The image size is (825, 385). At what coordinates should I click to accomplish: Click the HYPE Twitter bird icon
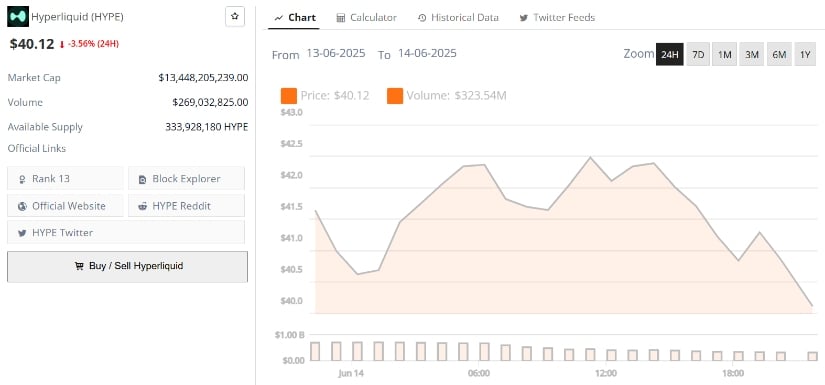tap(22, 233)
